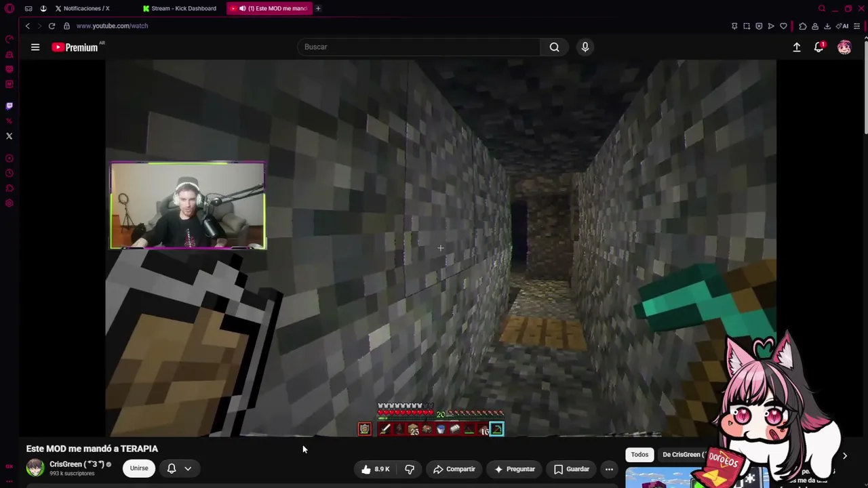
Task: Open more actions three-dot menu
Action: [609, 469]
